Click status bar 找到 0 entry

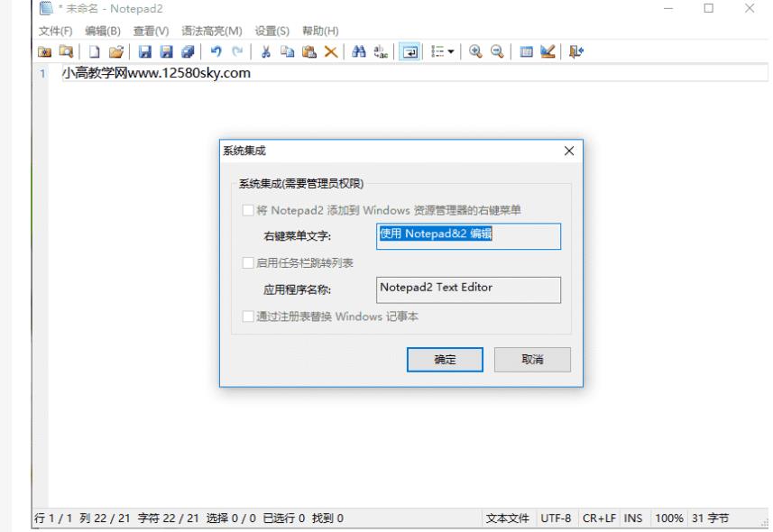coord(327,518)
